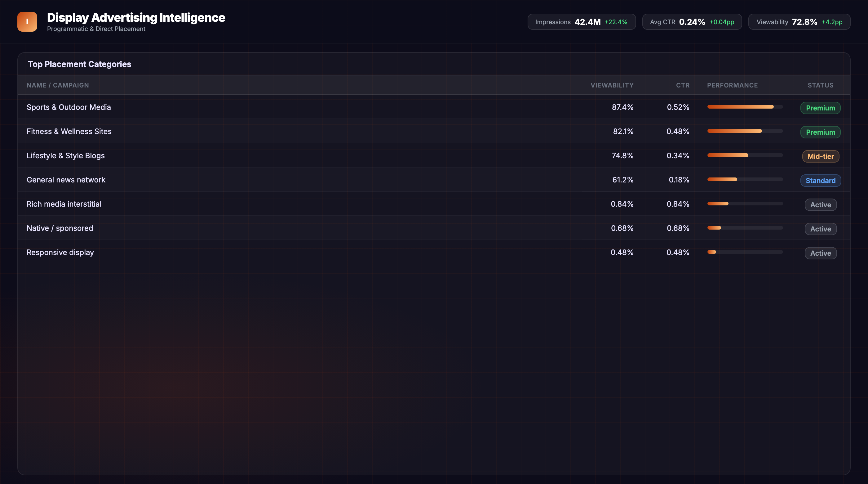Open the Avg CTR 0.24% stat pill

[x=692, y=22]
